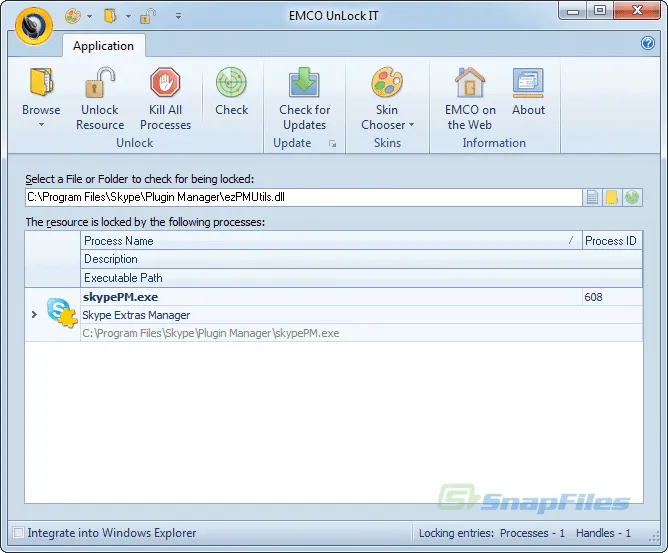
Task: Sort by the Process ID column header
Action: 611,241
